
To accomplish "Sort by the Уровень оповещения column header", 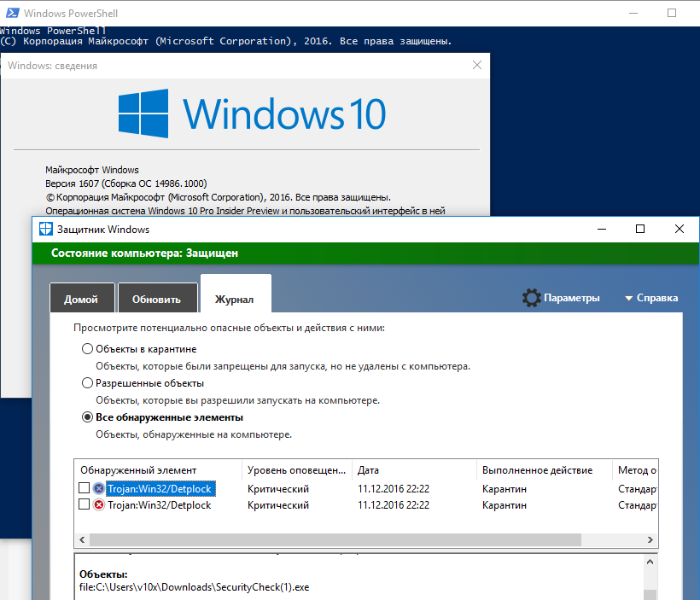I will click(297, 470).
